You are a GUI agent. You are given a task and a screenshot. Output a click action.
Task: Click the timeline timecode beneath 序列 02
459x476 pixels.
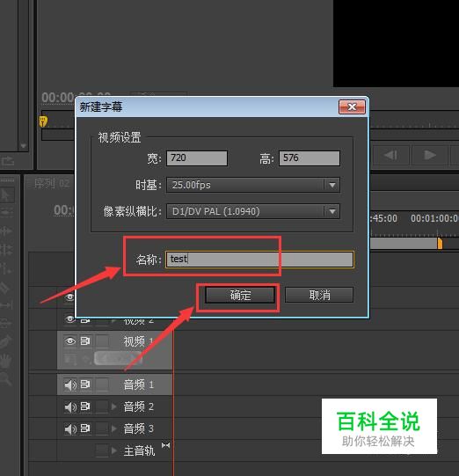coord(63,210)
